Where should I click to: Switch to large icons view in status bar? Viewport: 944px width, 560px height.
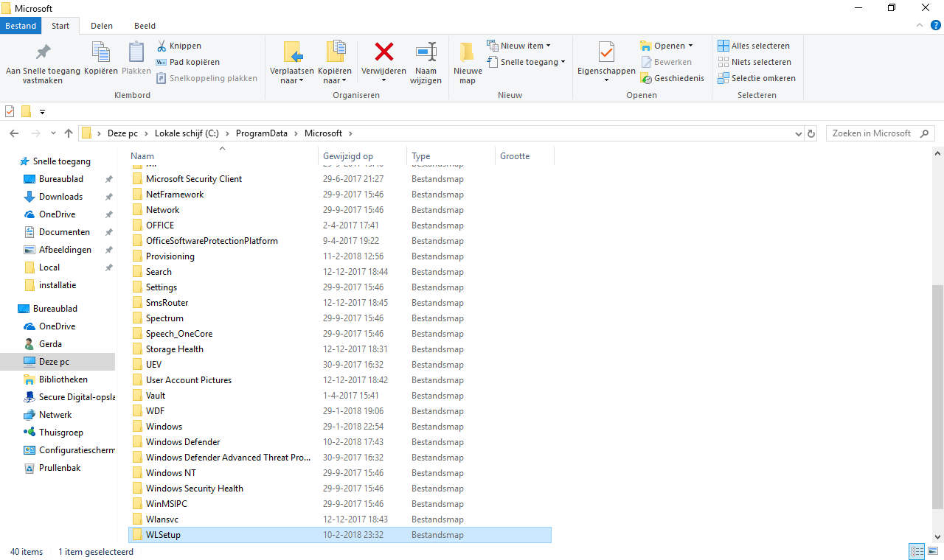click(934, 551)
